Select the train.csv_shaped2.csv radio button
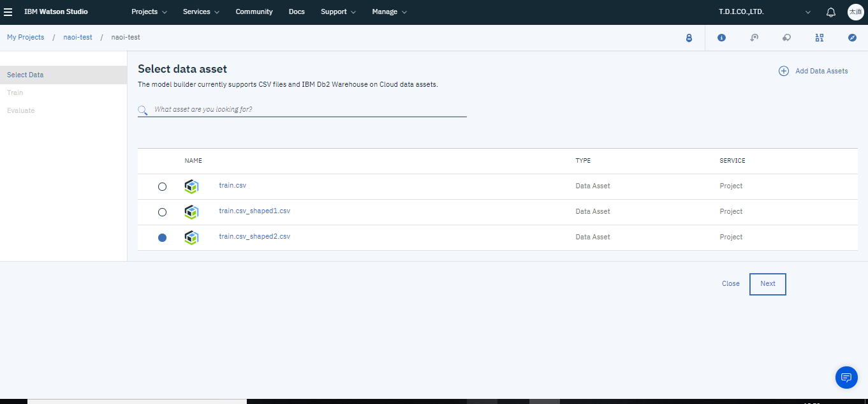This screenshot has width=868, height=404. click(x=162, y=237)
